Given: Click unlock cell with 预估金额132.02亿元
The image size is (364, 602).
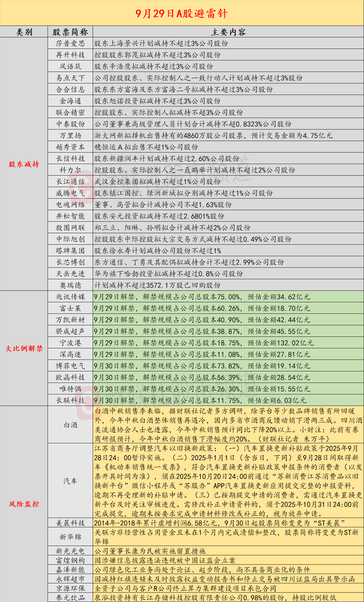Looking at the screenshot, I should pyautogui.click(x=228, y=343).
